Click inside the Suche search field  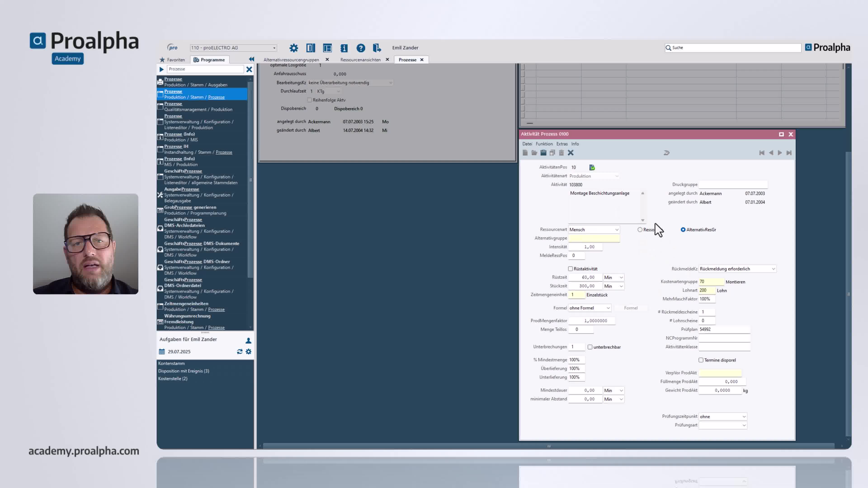[x=731, y=47]
